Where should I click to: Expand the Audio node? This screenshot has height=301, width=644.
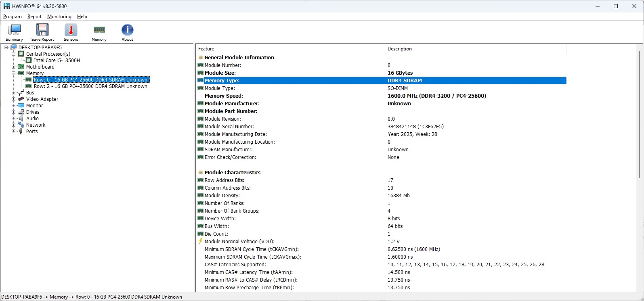[x=14, y=119]
